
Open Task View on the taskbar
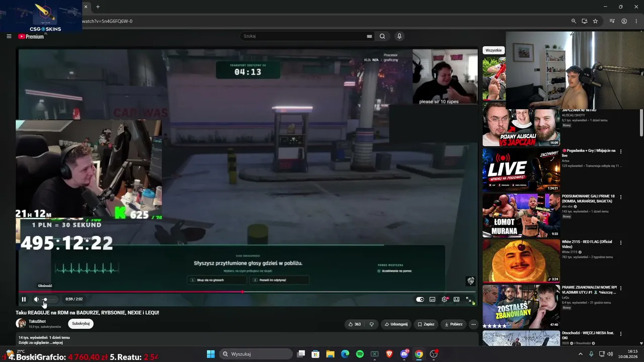pos(301,354)
